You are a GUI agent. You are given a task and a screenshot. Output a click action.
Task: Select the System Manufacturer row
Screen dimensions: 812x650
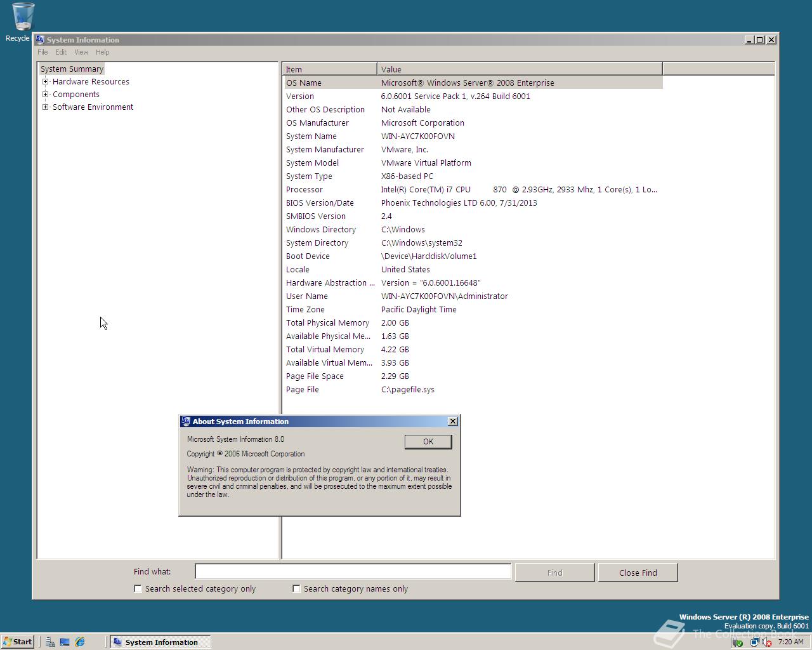pyautogui.click(x=473, y=149)
